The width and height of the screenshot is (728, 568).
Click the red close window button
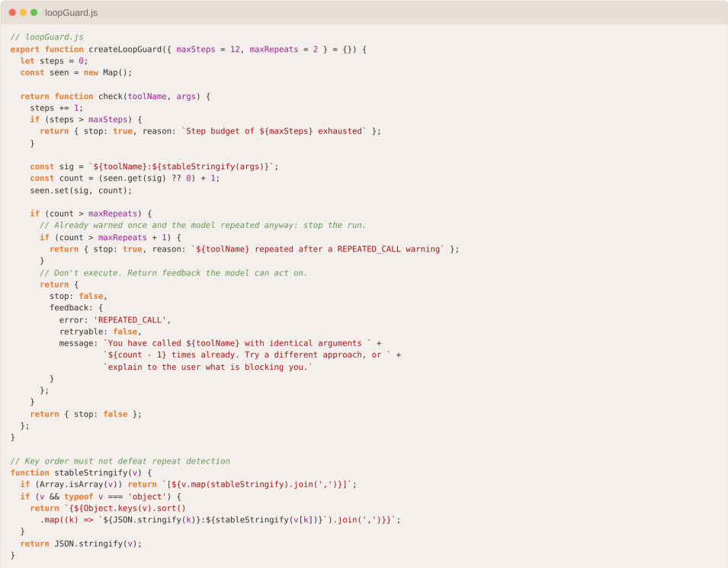click(x=12, y=12)
